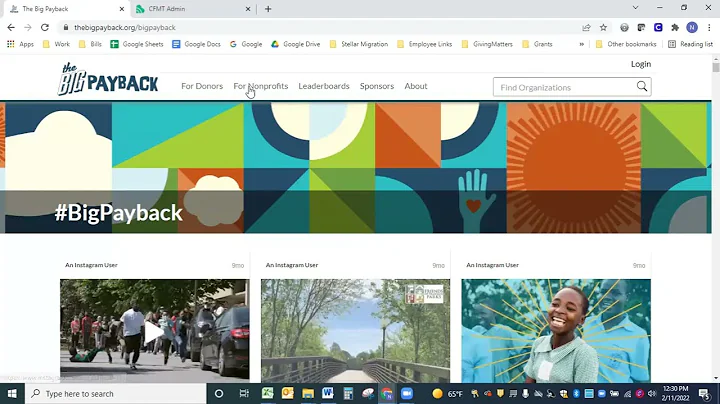This screenshot has height=404, width=720.
Task: Open File Explorer from the taskbar
Action: [308, 393]
